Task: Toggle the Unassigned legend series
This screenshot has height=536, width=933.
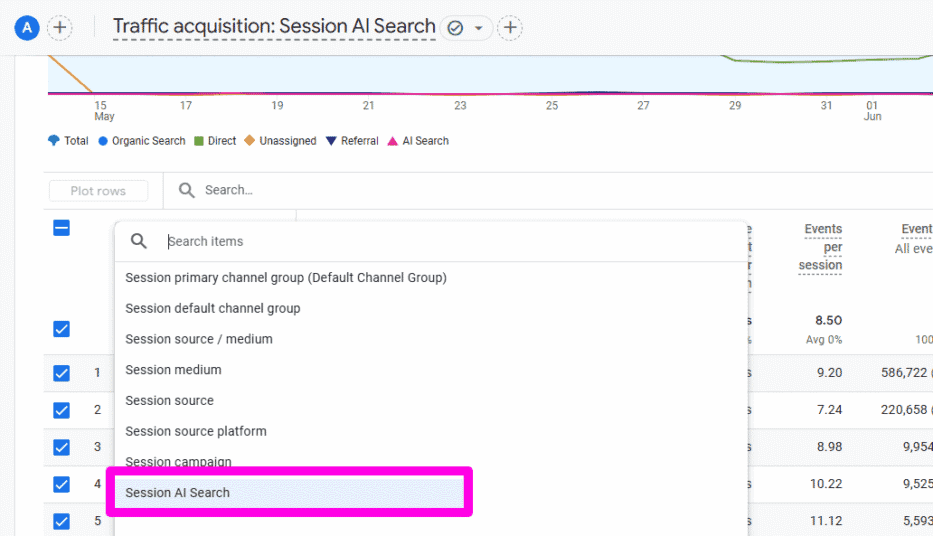Action: pos(280,141)
